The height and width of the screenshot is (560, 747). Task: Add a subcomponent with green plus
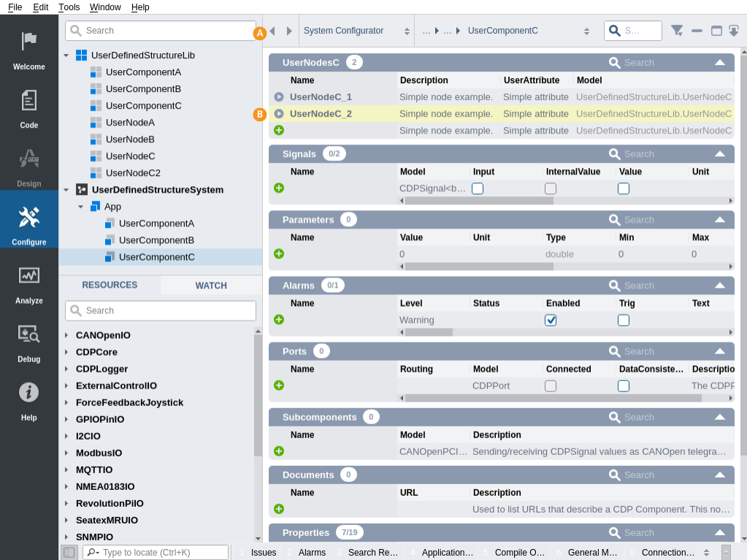coord(279,451)
